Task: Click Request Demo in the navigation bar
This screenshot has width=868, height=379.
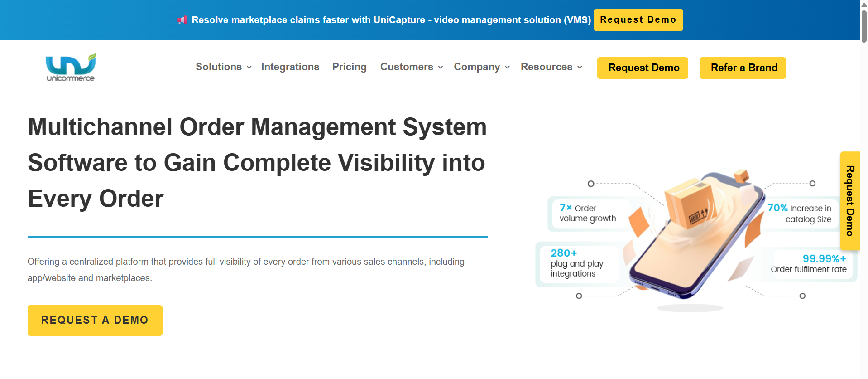Action: click(643, 68)
